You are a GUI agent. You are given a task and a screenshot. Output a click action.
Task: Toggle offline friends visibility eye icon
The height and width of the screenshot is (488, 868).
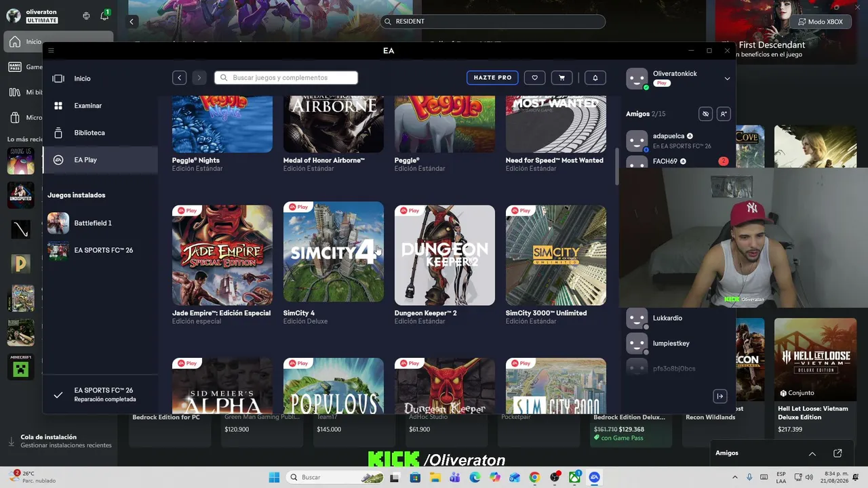705,114
